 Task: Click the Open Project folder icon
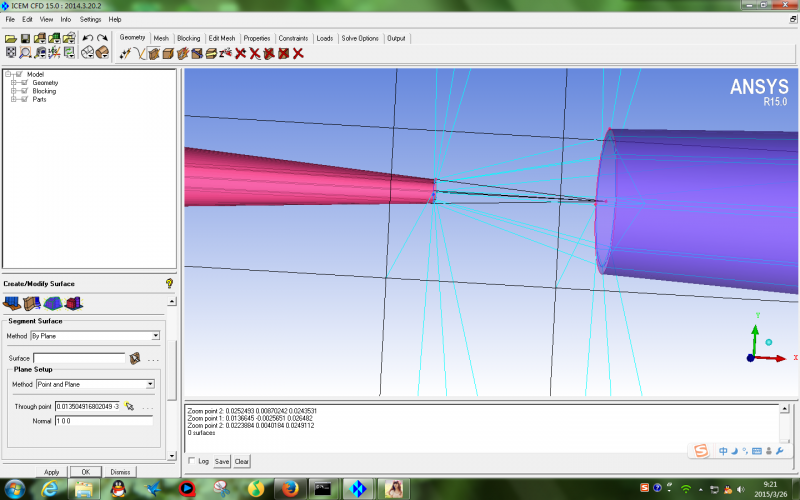pos(11,38)
